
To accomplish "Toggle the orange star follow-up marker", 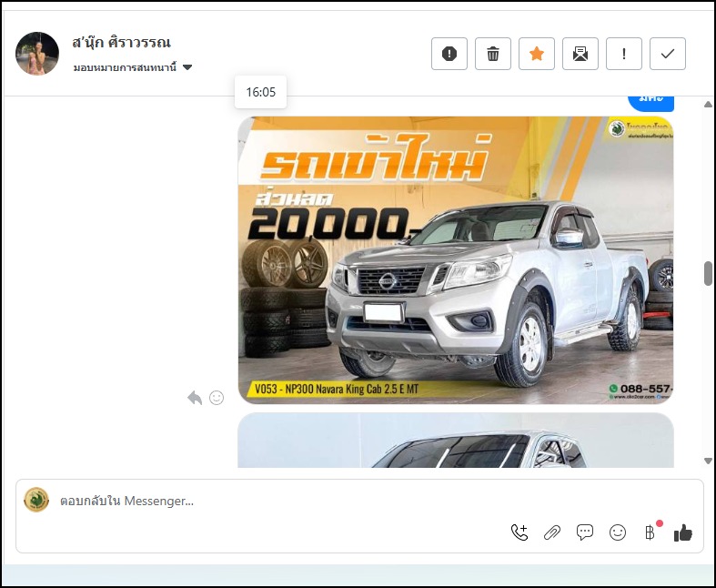I will pyautogui.click(x=537, y=54).
